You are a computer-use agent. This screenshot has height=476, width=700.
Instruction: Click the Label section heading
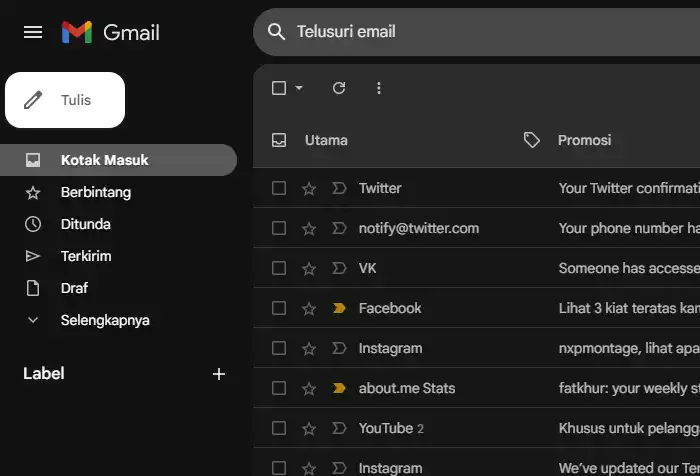[44, 374]
